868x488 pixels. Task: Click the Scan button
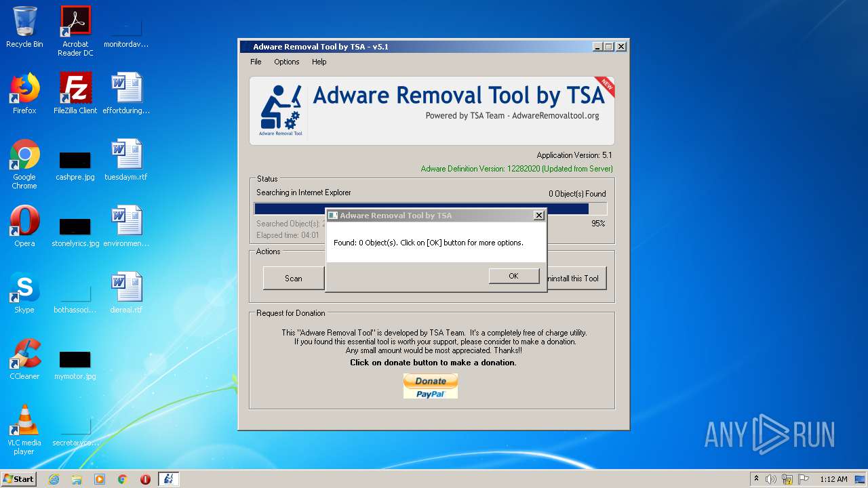pyautogui.click(x=293, y=278)
